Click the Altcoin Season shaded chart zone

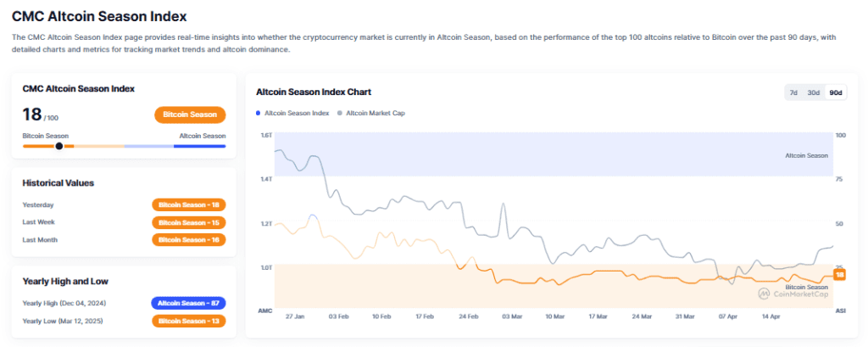pos(551,154)
